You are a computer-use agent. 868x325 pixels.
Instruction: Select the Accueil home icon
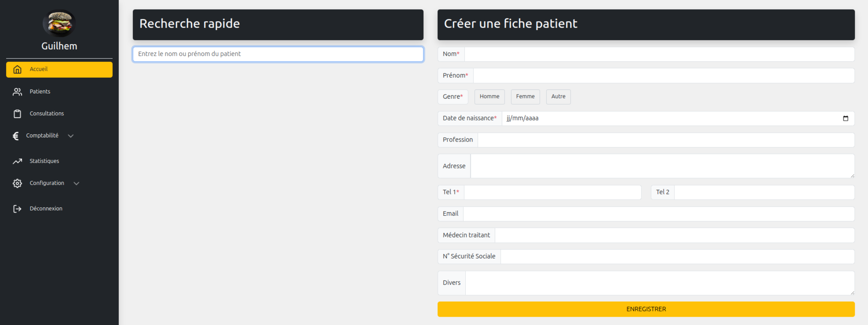point(17,69)
